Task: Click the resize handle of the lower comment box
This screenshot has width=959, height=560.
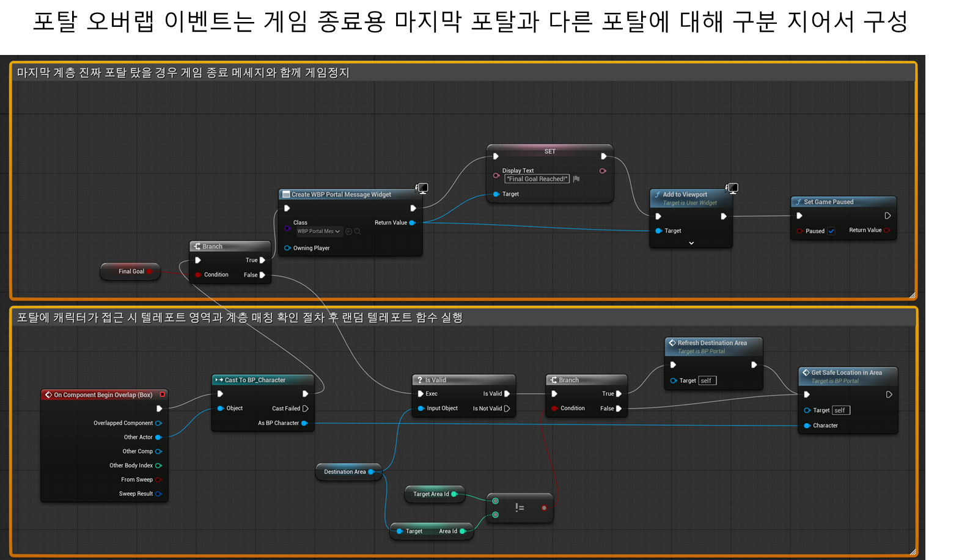Action: pyautogui.click(x=912, y=552)
